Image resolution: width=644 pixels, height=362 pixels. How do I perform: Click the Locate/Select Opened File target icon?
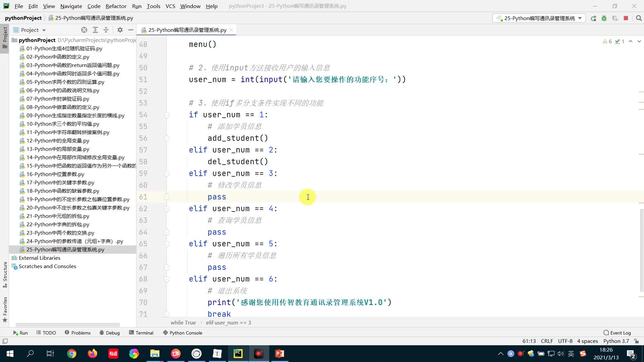(x=84, y=30)
